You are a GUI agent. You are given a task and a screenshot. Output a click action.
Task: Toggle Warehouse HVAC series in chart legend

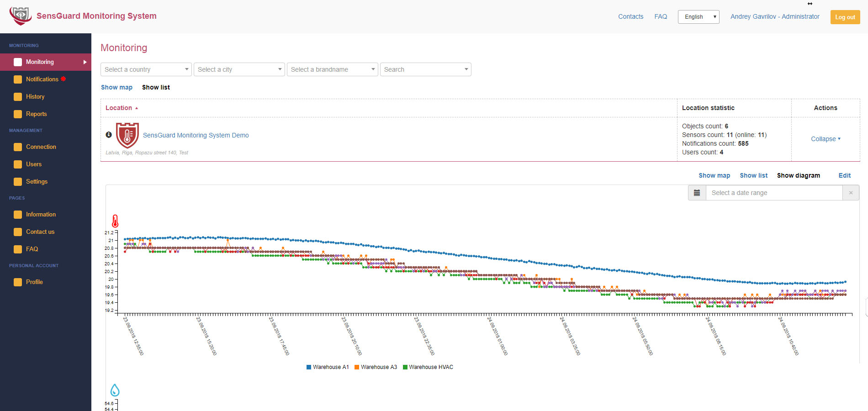point(428,367)
